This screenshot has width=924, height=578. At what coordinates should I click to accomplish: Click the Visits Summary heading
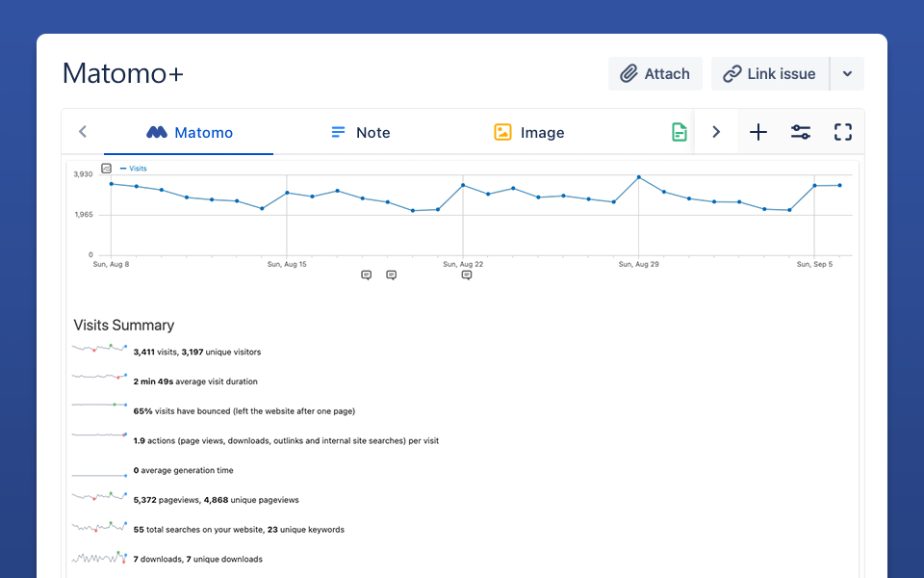[124, 325]
